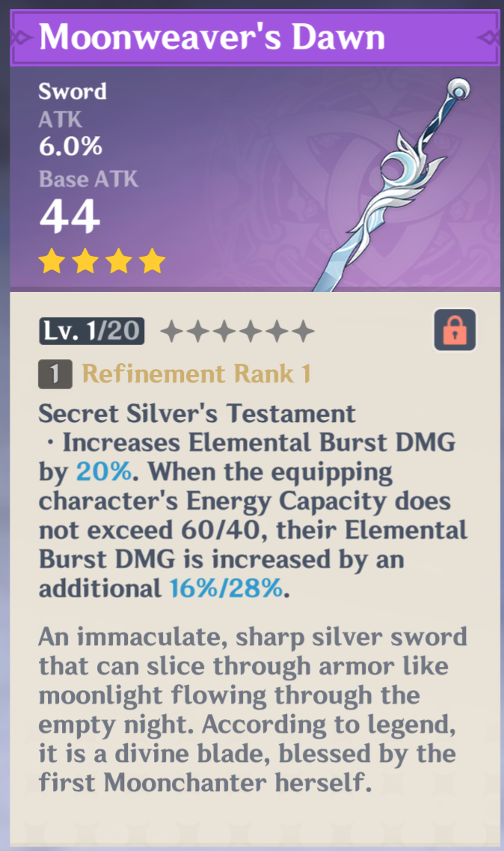Click the fourth gold rarity star
Viewport: 504px width, 851px height.
[152, 261]
